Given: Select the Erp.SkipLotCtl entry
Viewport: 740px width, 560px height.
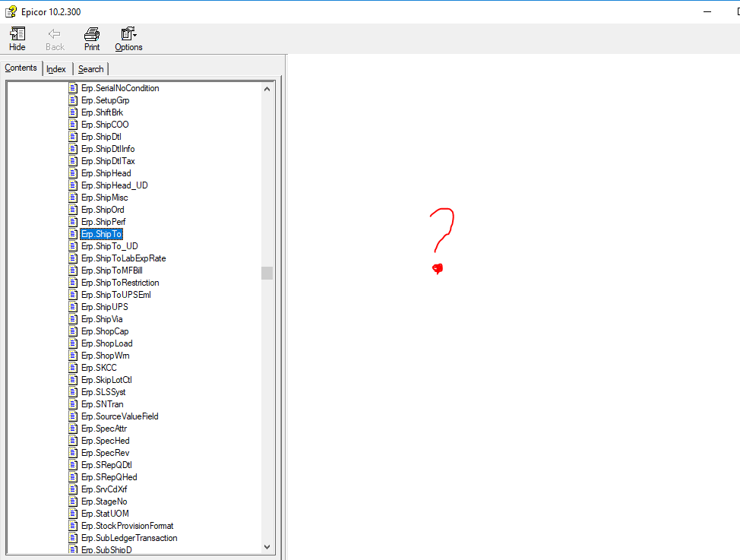Looking at the screenshot, I should 106,380.
